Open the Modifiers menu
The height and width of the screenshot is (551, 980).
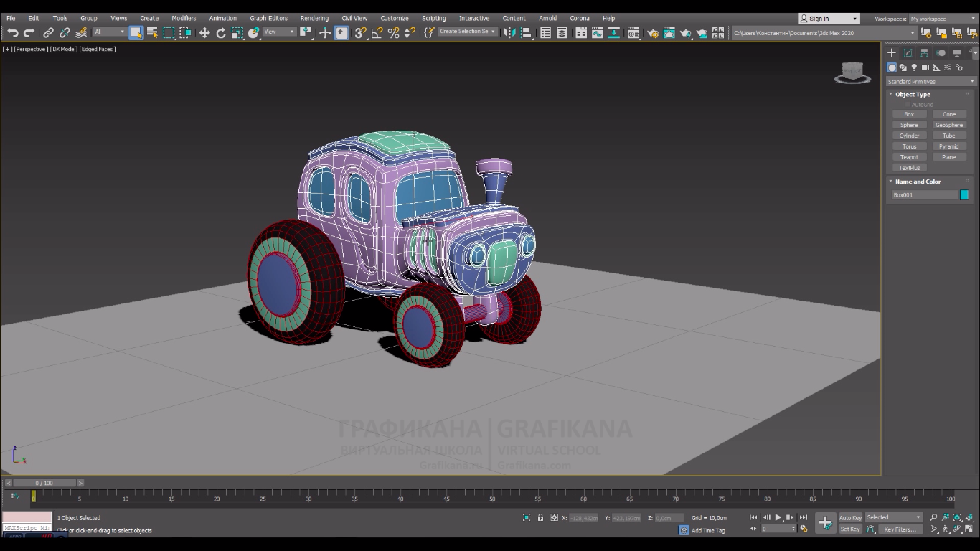coord(184,18)
